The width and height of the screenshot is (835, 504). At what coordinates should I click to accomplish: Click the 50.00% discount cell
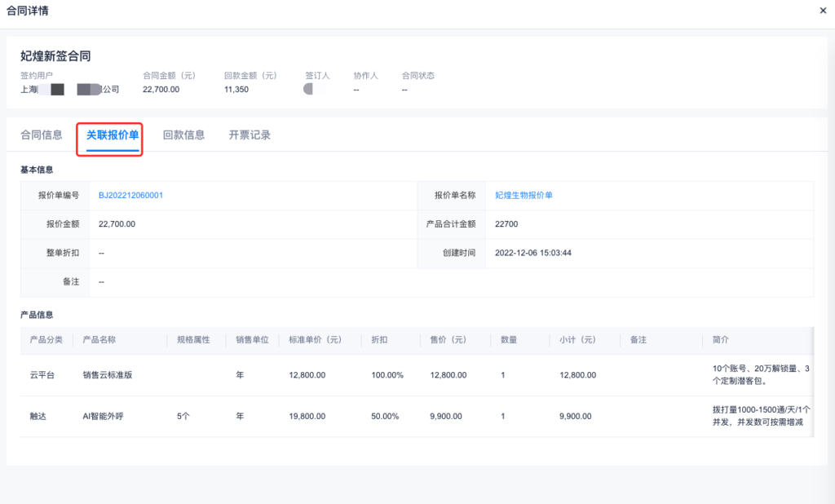coord(385,416)
